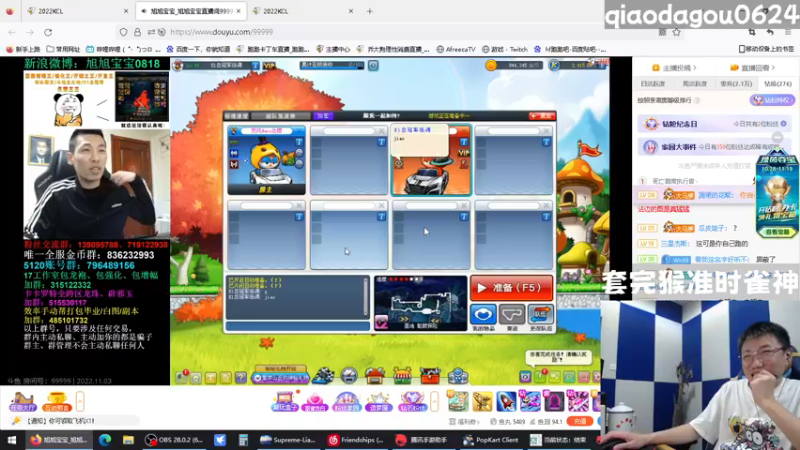Open the shop stall icon

click(403, 376)
